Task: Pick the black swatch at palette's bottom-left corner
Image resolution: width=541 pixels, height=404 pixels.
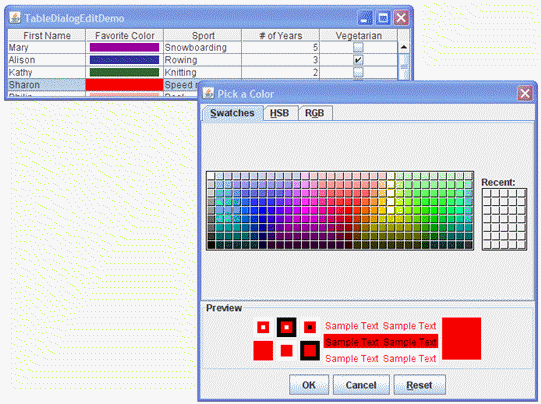Action: pyautogui.click(x=211, y=245)
